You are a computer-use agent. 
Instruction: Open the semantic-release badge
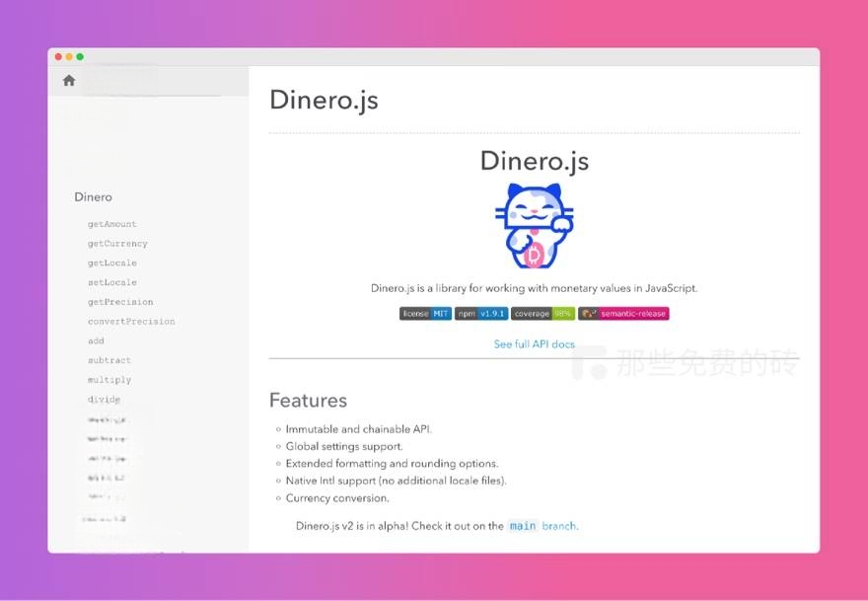623,314
